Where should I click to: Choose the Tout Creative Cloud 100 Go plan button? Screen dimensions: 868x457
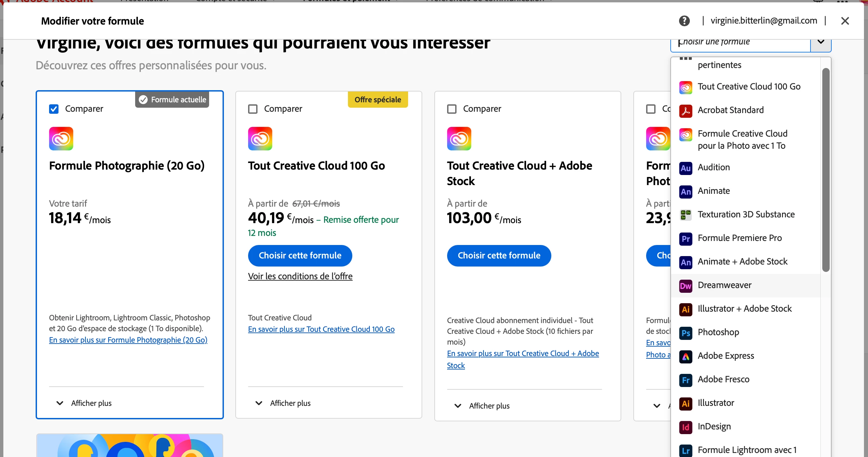(x=300, y=256)
